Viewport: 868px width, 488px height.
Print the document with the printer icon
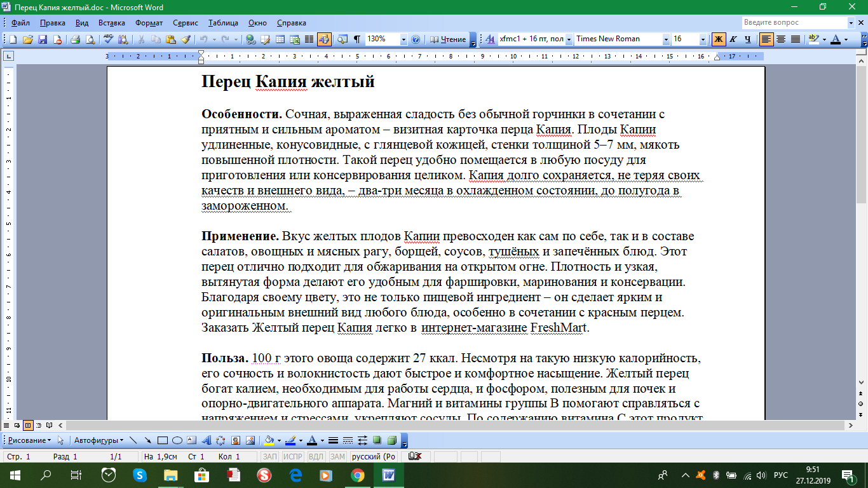pyautogui.click(x=75, y=39)
